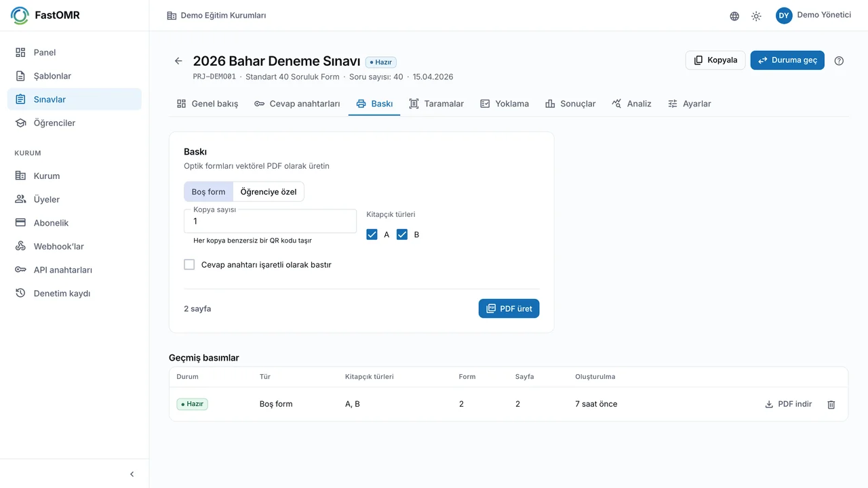
Task: Click the back arrow beside the exam title
Action: coord(178,61)
